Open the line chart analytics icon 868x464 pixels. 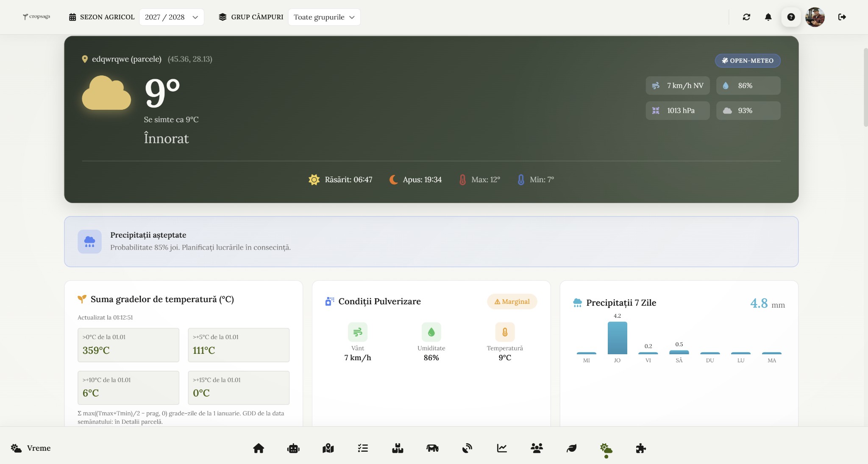tap(502, 448)
